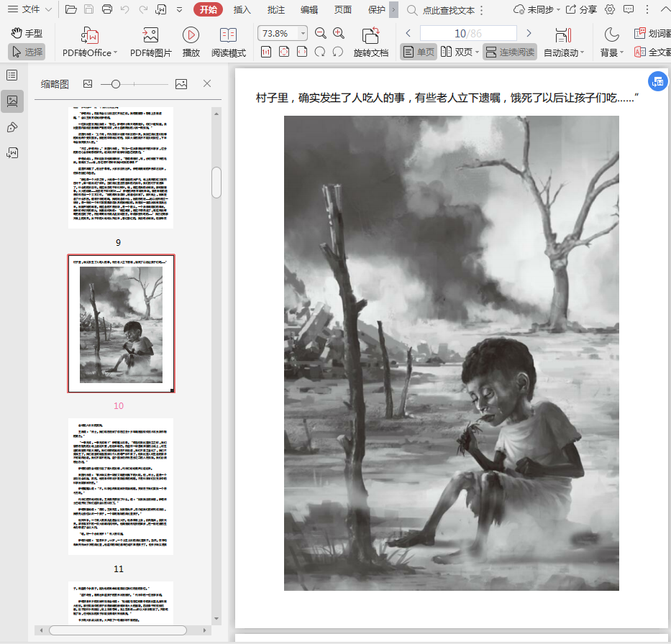Click the 划词翻译 word translate button

point(652,33)
